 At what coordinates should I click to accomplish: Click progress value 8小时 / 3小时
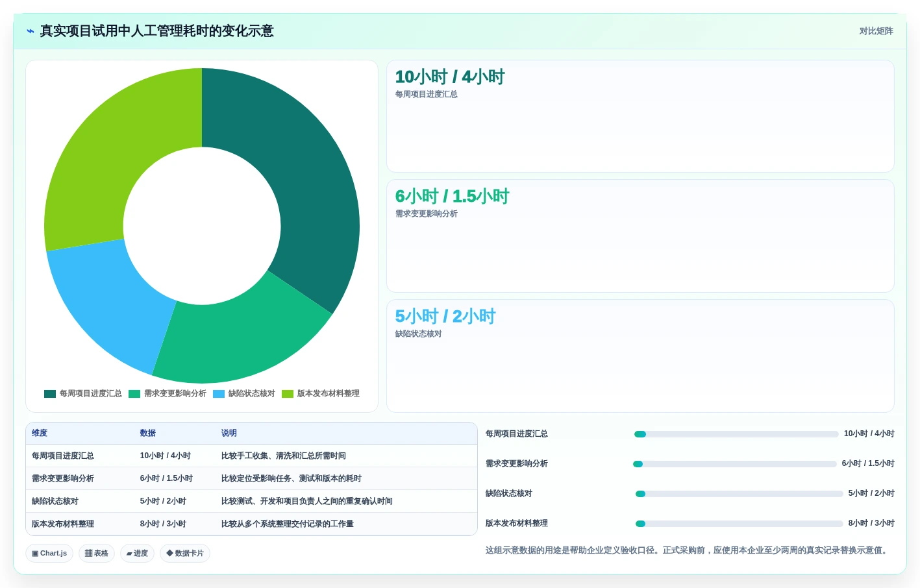[x=871, y=524]
